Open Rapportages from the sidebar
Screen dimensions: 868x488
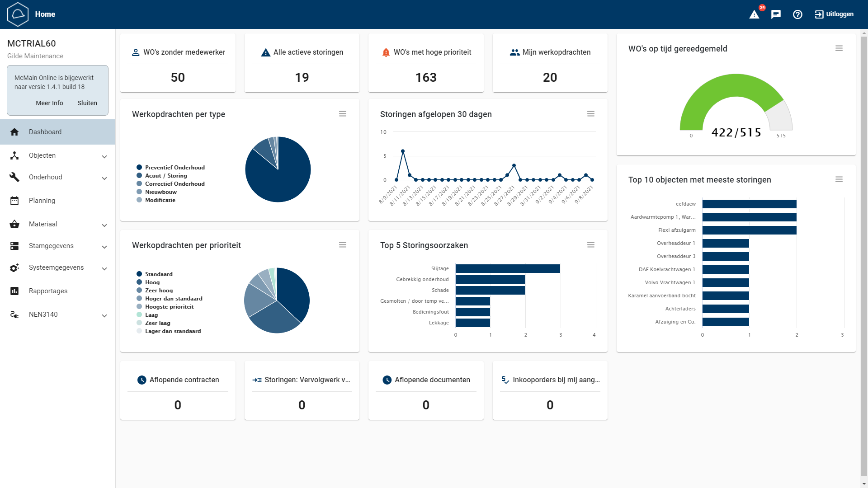click(x=48, y=291)
